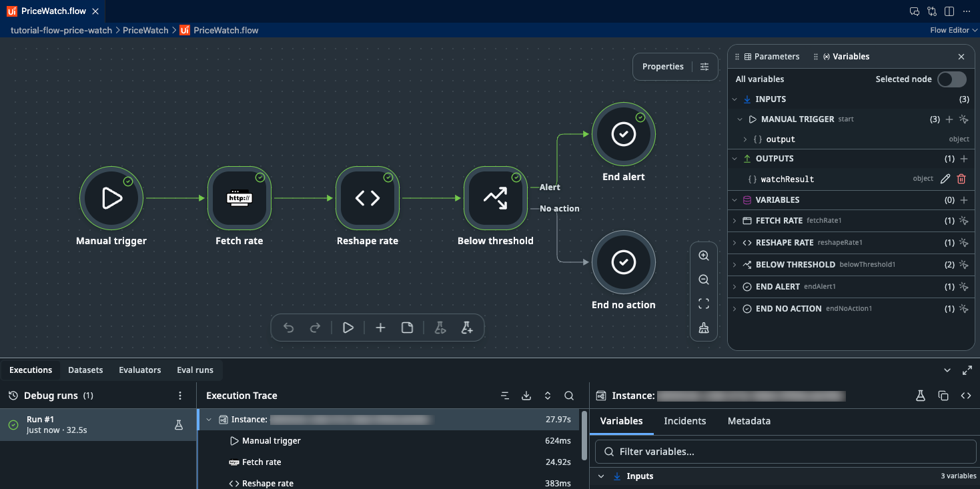Viewport: 980px width, 489px height.
Task: Open the Executions tab
Action: point(31,370)
